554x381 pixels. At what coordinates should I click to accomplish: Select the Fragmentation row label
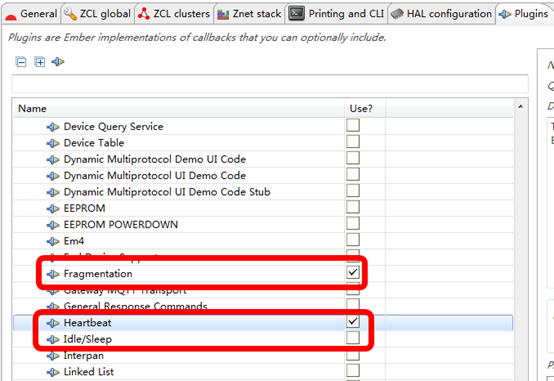(98, 274)
